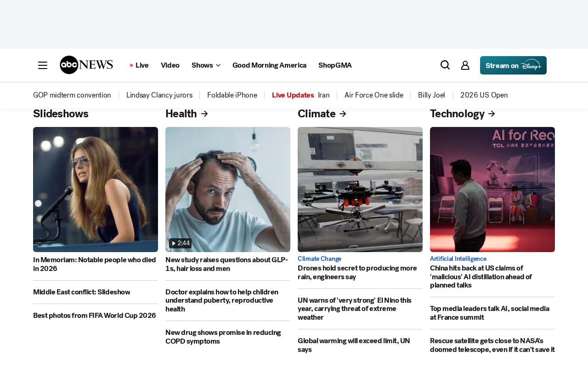Click the Technology section arrow icon
Screen dimensions: 588x368
pyautogui.click(x=492, y=114)
